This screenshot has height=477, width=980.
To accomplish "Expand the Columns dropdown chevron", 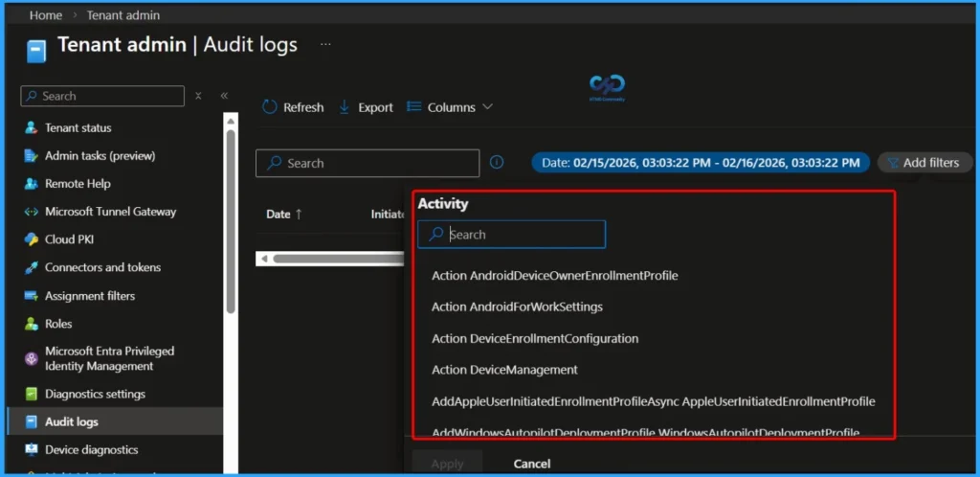I will click(x=487, y=107).
